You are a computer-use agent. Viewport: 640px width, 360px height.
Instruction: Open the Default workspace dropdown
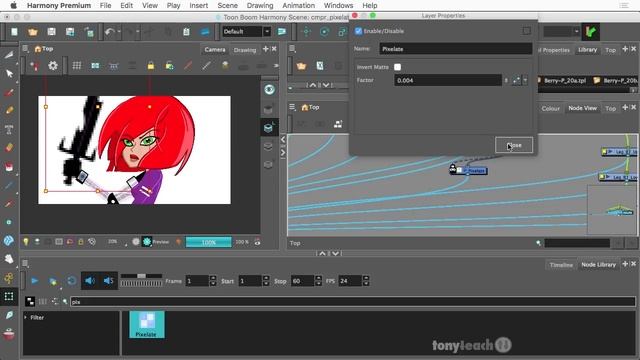[x=267, y=31]
